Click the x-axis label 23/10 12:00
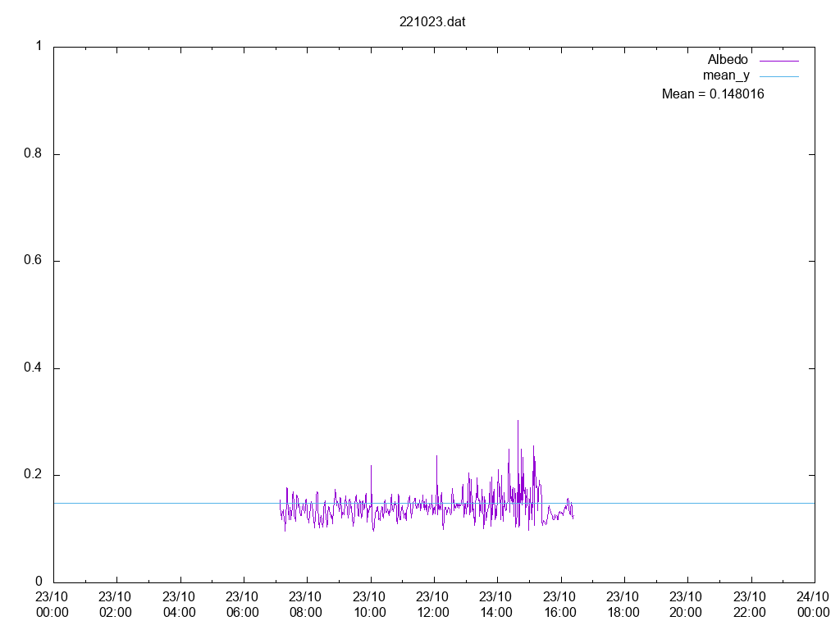 (432, 605)
